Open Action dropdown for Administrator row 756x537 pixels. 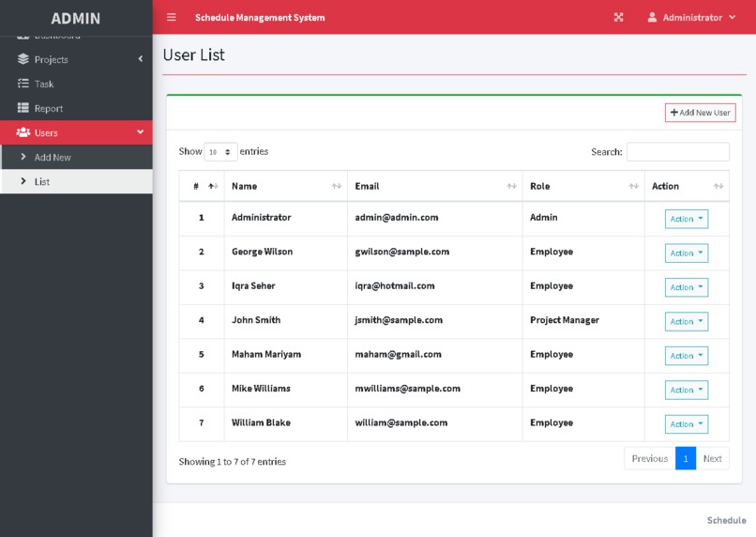(x=686, y=219)
